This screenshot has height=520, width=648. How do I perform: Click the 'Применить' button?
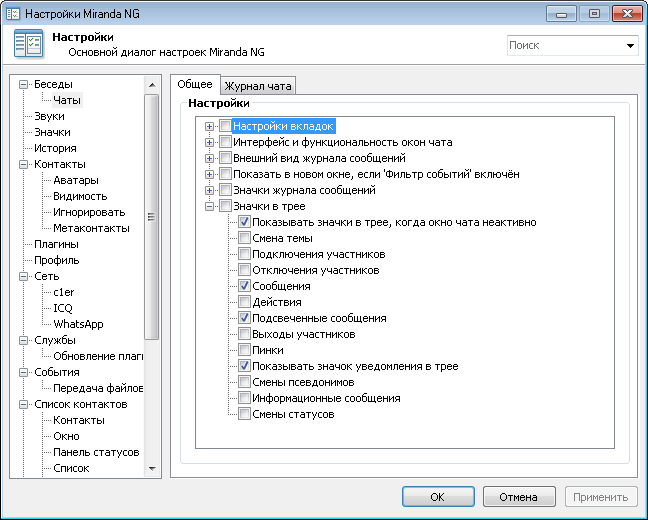pyautogui.click(x=600, y=496)
